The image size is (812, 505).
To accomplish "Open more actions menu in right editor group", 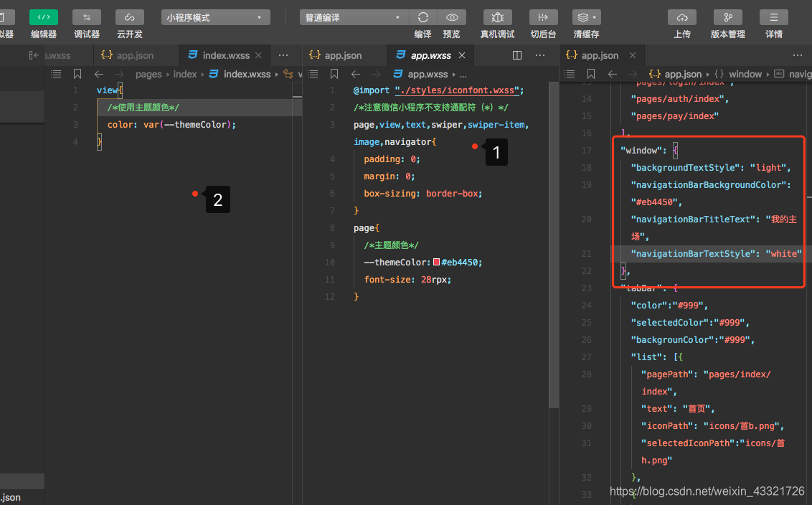I will point(798,55).
